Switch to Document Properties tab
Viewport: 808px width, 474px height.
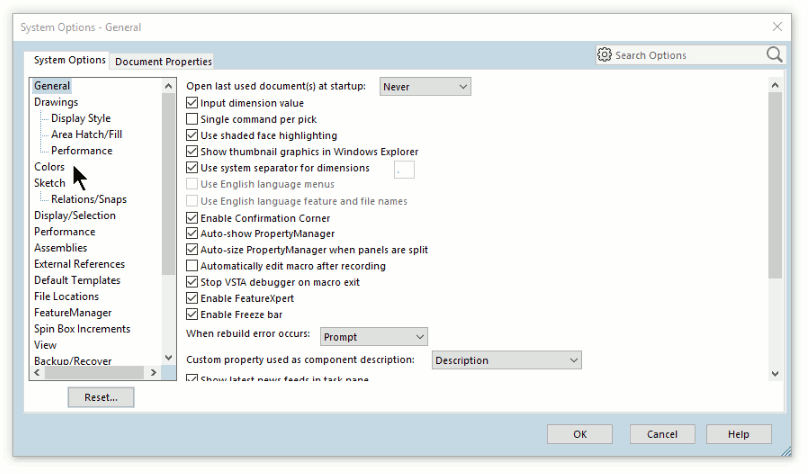pos(163,61)
